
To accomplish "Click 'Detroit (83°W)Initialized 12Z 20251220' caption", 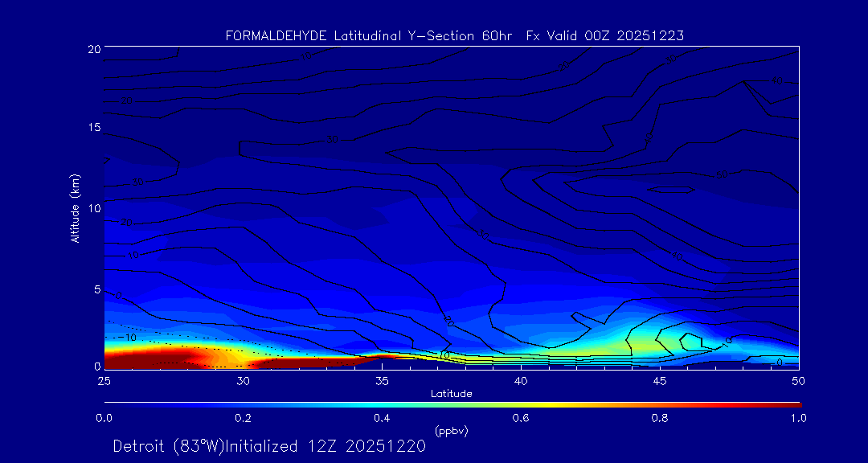I will 269,446.
